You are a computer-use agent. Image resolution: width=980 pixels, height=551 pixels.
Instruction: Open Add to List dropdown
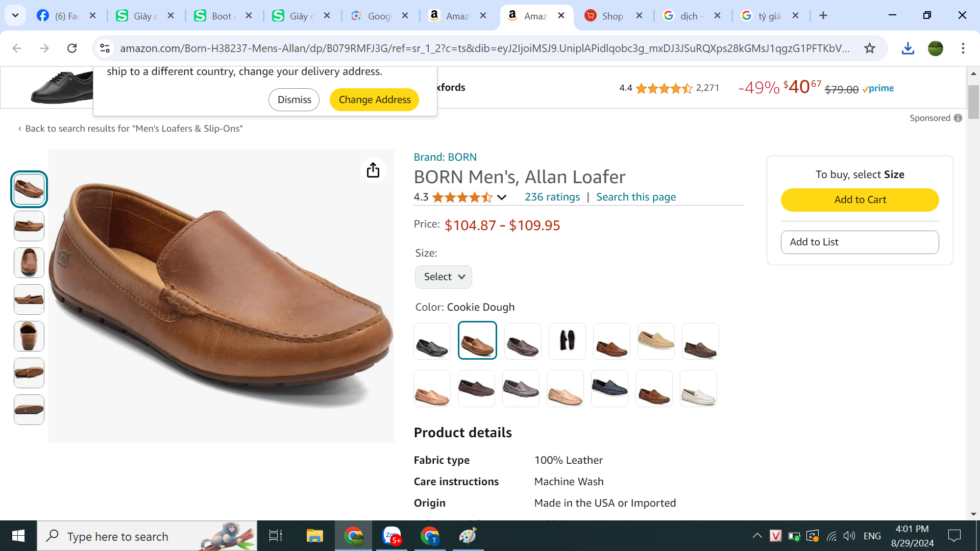[x=860, y=242]
